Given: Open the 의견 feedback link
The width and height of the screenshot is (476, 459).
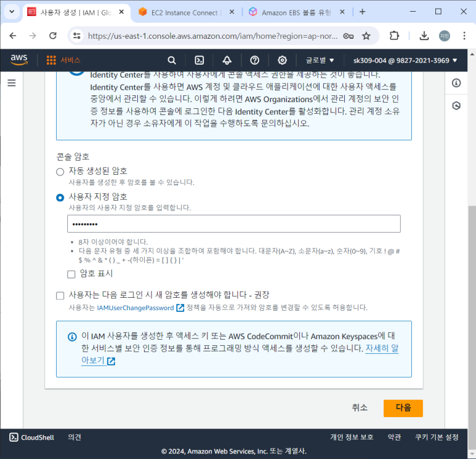Looking at the screenshot, I should (x=75, y=437).
